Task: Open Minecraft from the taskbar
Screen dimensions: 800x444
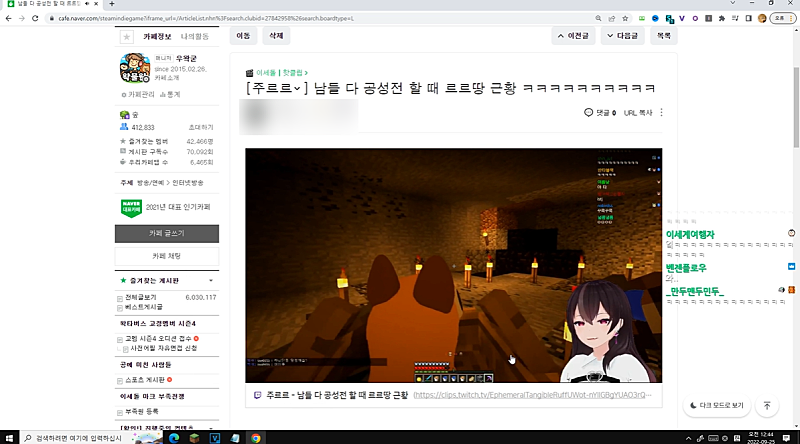Action: [x=194, y=438]
